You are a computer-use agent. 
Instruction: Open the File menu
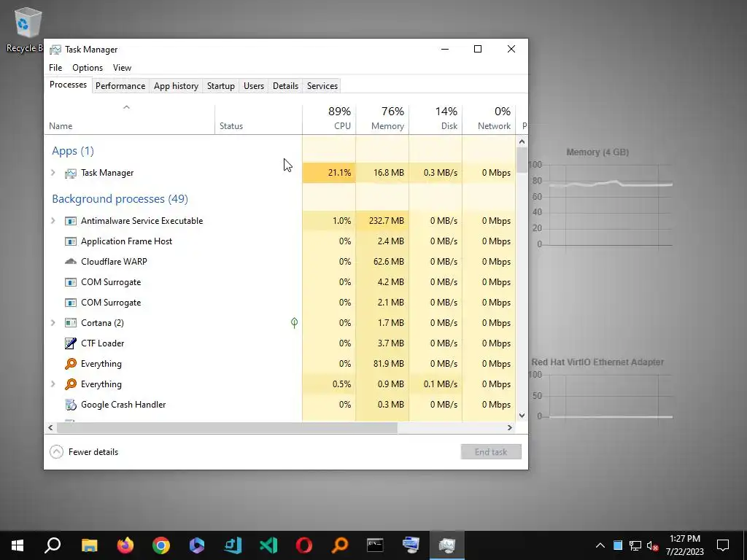click(x=55, y=68)
